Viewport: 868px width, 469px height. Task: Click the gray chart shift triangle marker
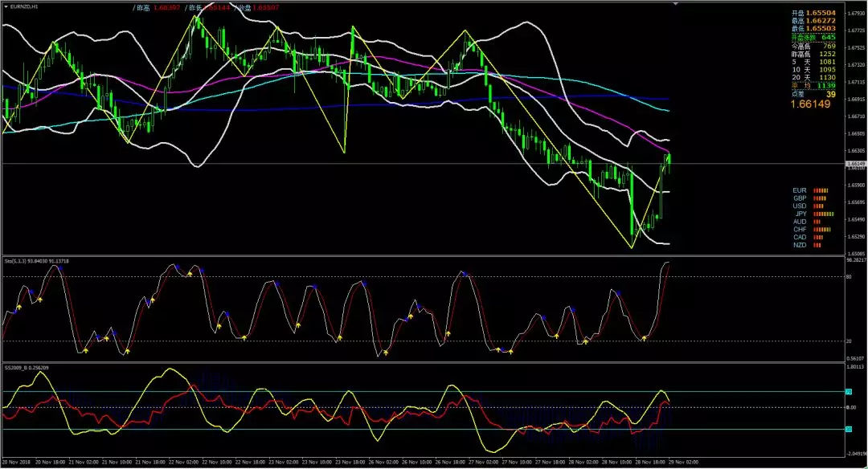(675, 4)
